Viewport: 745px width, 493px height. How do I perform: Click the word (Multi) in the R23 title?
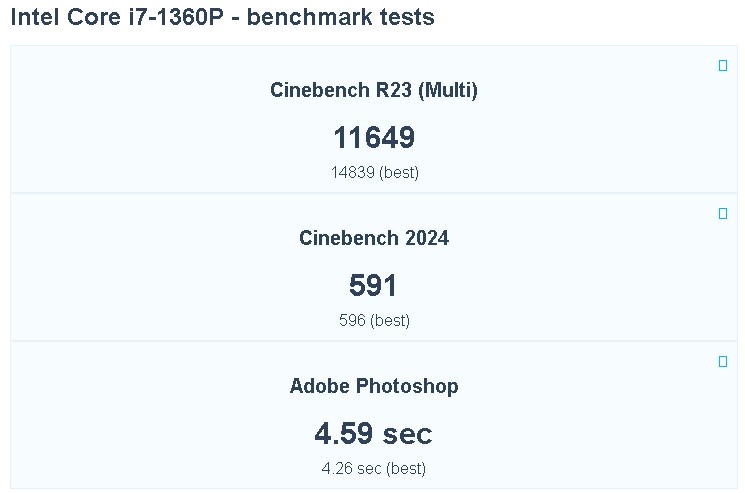click(x=447, y=90)
